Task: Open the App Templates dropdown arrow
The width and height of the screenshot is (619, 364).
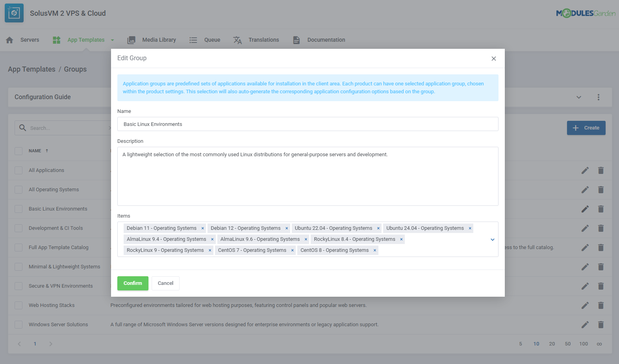Action: pyautogui.click(x=113, y=40)
